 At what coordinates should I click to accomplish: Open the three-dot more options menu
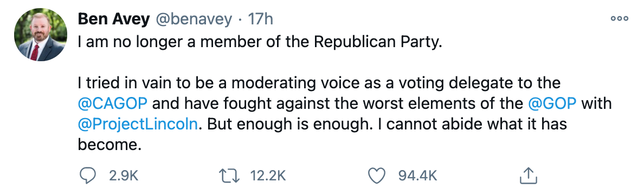tap(620, 18)
